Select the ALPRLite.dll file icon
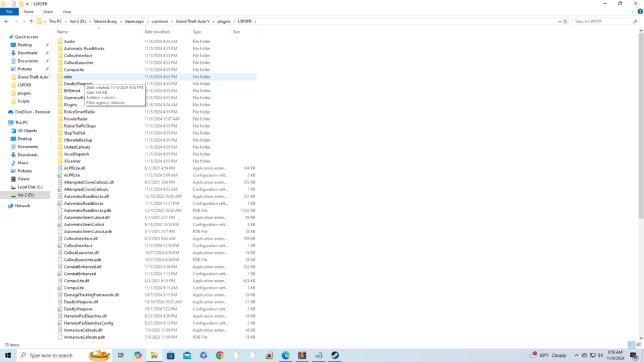 pyautogui.click(x=60, y=168)
